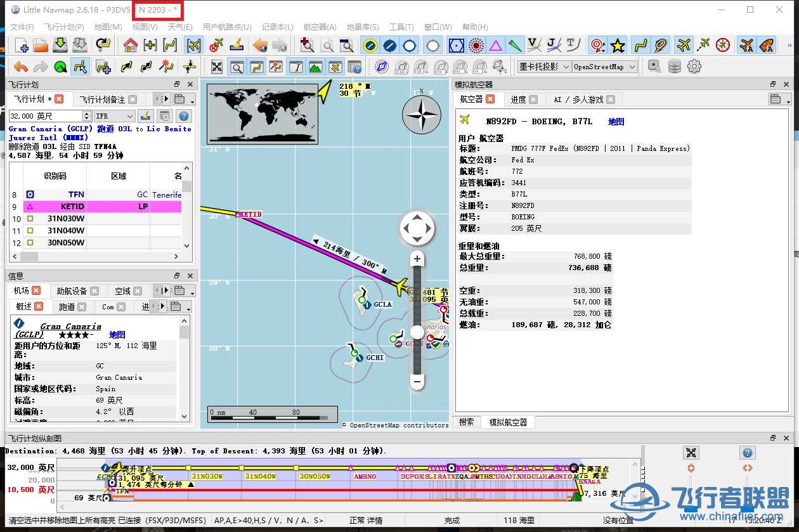
Task: Select the KETID waypoint row
Action: (102, 207)
